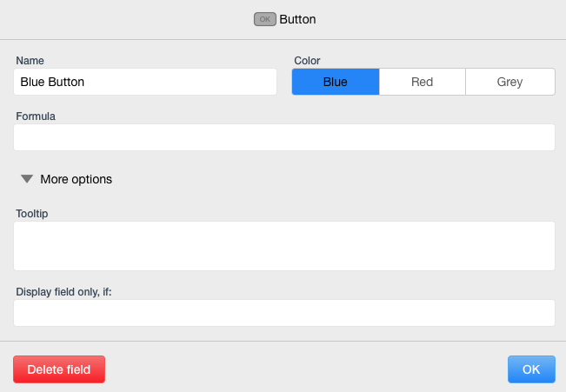
Task: Click the Tooltip label
Action: pyautogui.click(x=32, y=213)
